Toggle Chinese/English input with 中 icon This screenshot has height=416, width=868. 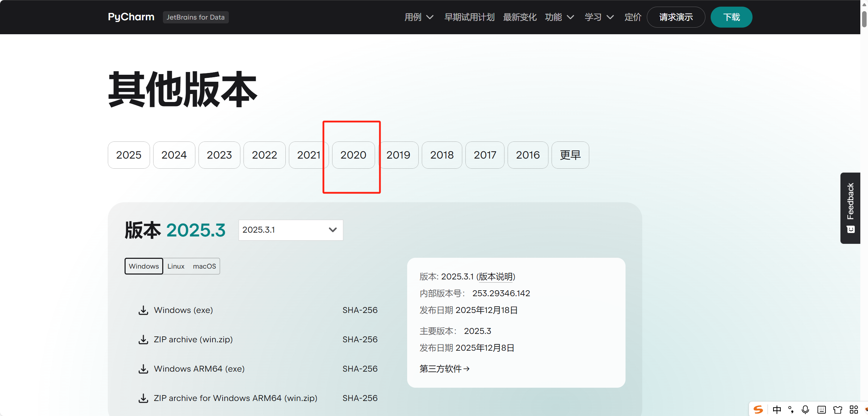point(777,409)
